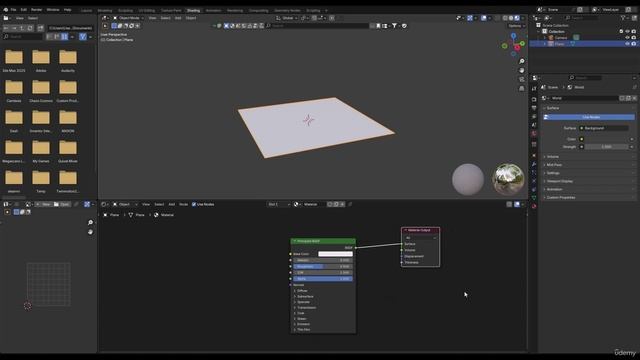Select rendered viewport shading mode
640x360 pixels.
(x=517, y=18)
